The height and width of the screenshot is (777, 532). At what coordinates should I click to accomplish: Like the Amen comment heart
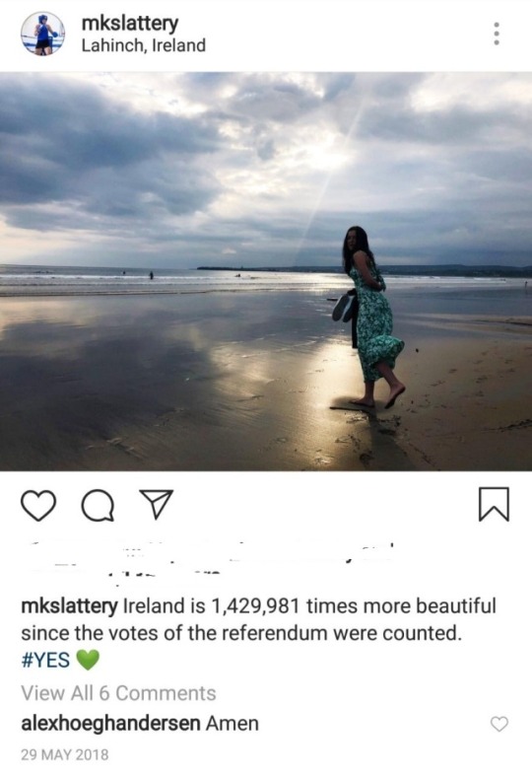coord(499,724)
